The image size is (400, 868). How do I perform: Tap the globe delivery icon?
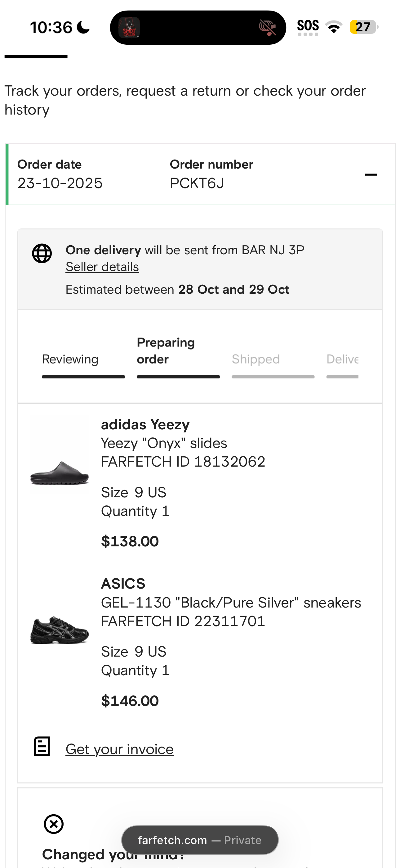coord(42,253)
